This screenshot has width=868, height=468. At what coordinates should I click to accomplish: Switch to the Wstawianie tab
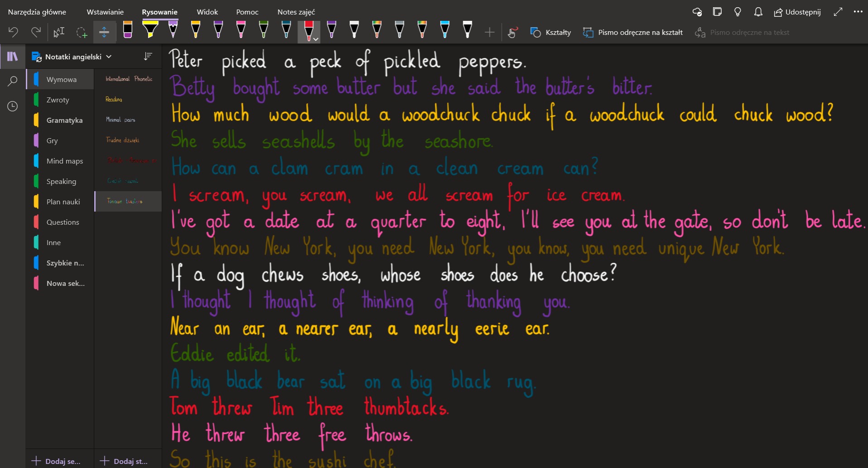pyautogui.click(x=105, y=12)
